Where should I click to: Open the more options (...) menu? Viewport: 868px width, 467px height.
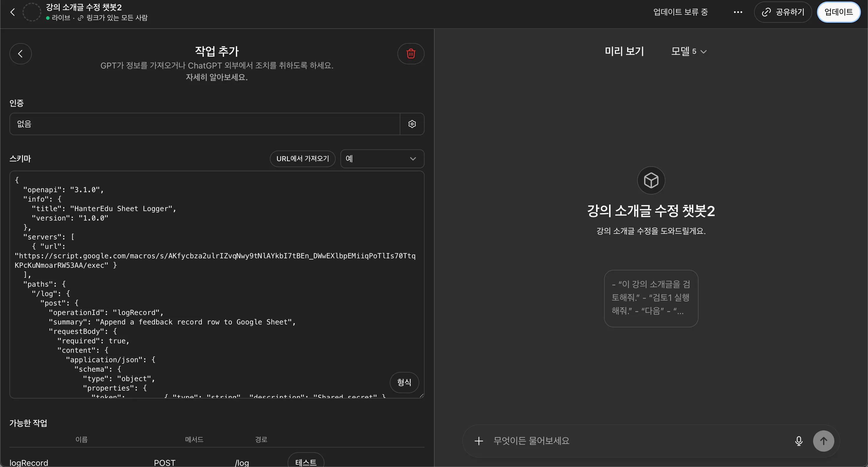point(738,12)
